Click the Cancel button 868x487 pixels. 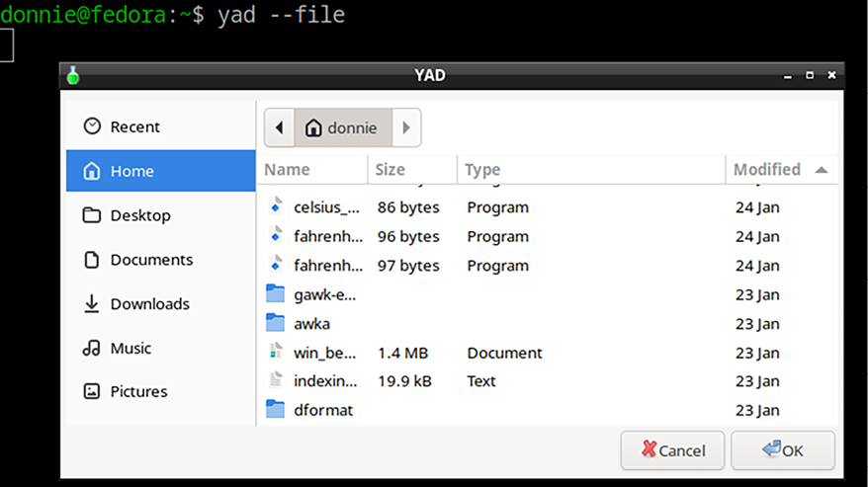pyautogui.click(x=672, y=450)
